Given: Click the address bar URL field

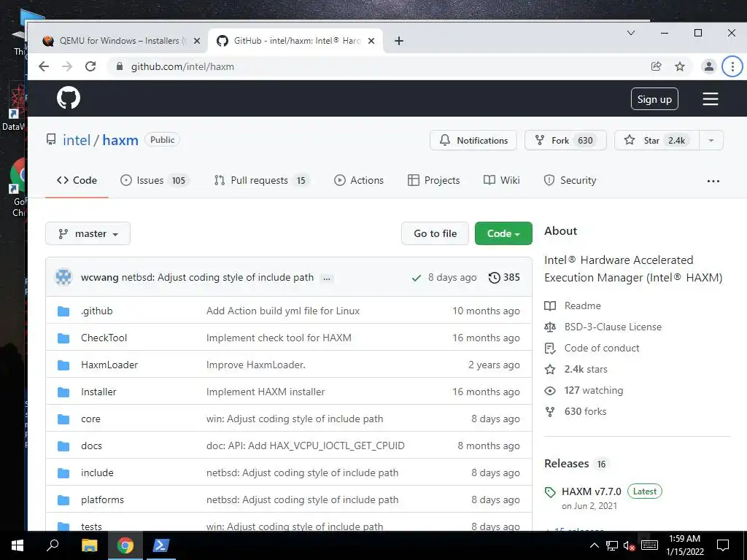Looking at the screenshot, I should click(x=381, y=66).
